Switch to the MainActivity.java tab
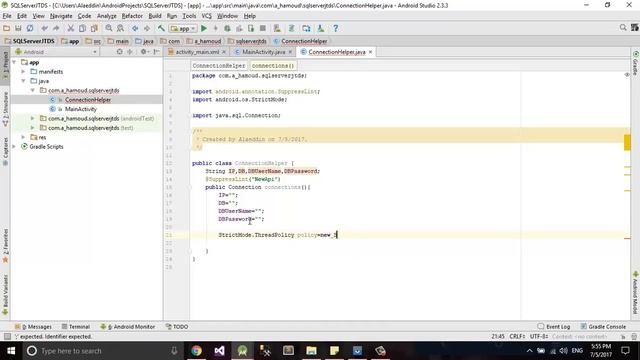This screenshot has width=640, height=360. tap(264, 52)
